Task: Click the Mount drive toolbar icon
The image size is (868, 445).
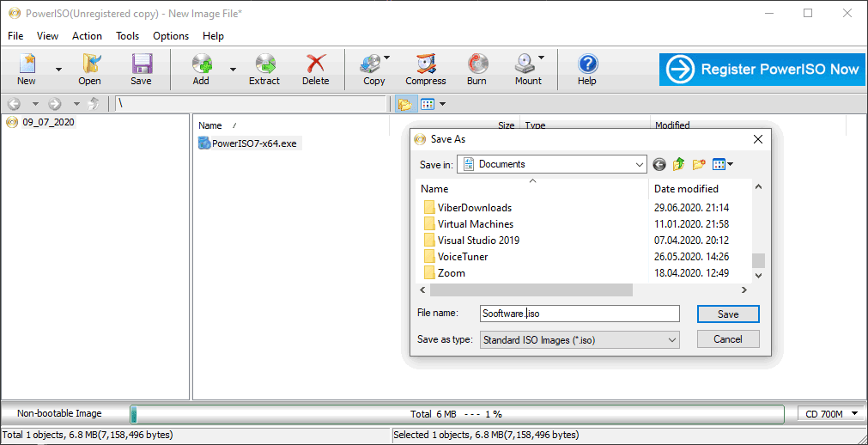Action: [x=525, y=64]
